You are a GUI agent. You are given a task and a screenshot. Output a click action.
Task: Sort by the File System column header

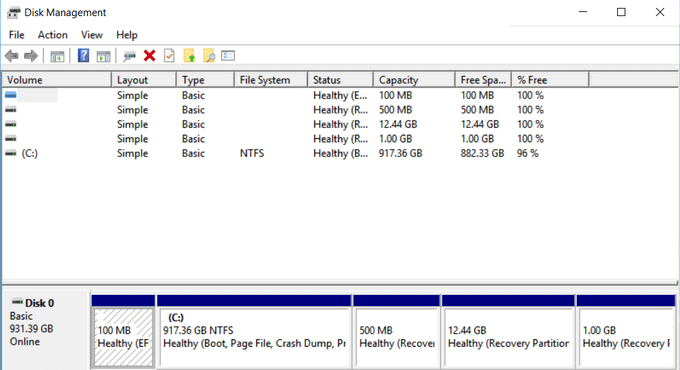click(x=271, y=80)
